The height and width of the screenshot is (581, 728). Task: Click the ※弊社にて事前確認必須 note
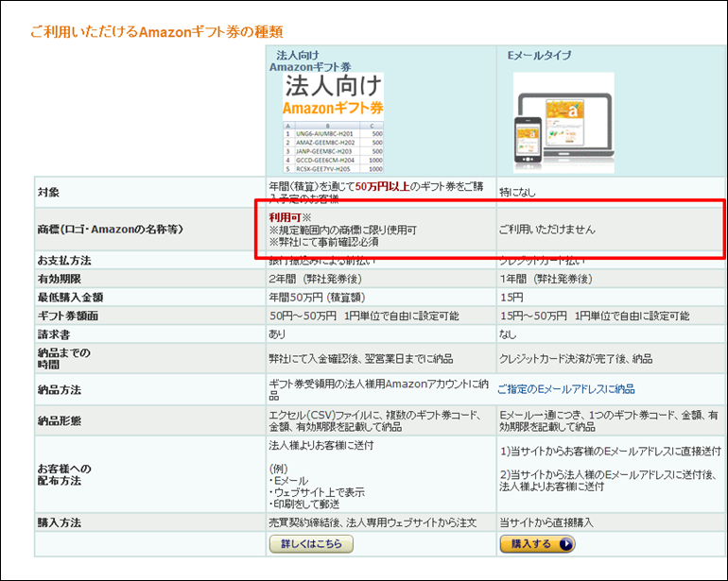324,242
